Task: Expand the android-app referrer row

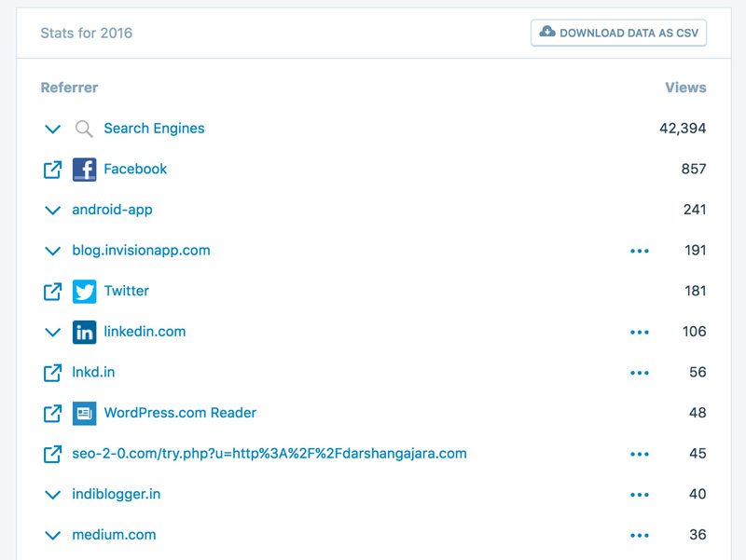Action: [x=53, y=211]
